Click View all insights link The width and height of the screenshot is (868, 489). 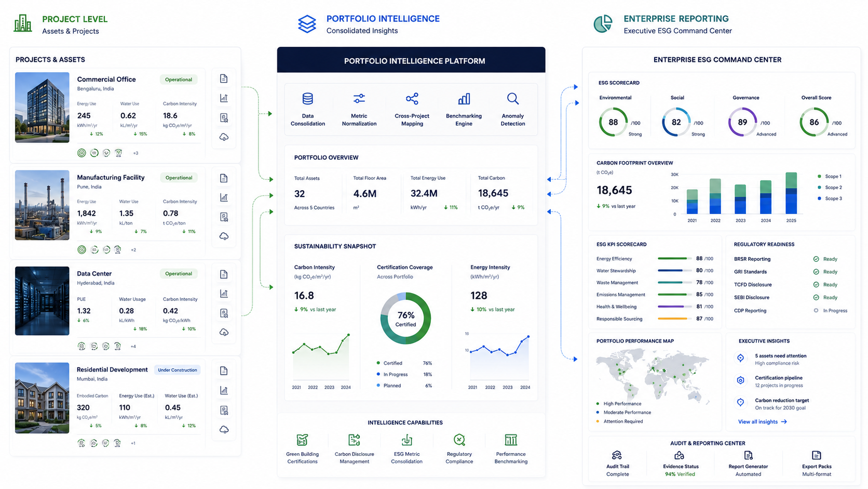pyautogui.click(x=763, y=422)
